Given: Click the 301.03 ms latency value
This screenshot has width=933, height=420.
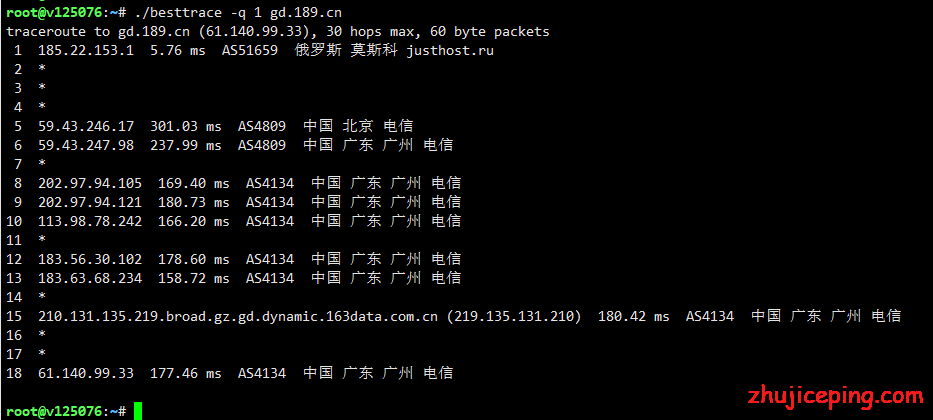Looking at the screenshot, I should 186,126.
